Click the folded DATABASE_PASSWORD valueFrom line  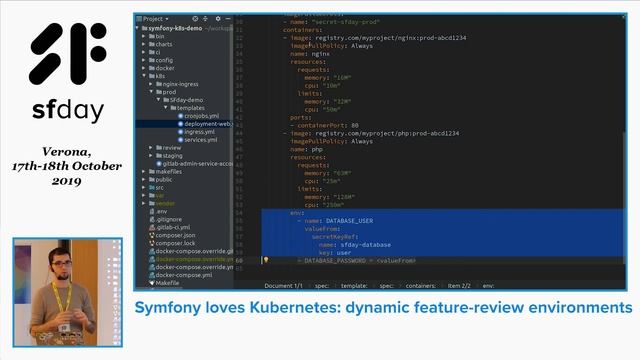[x=356, y=260]
